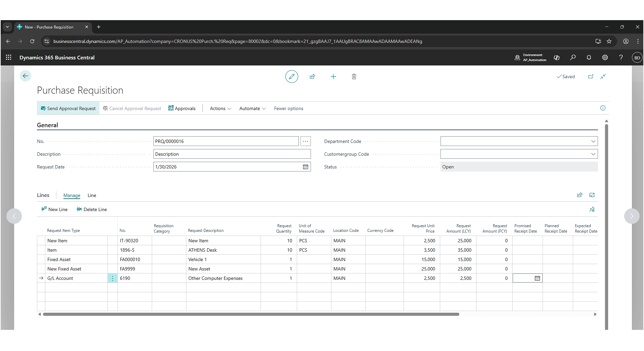The height and width of the screenshot is (351, 644).
Task: Click the Description input field
Action: click(x=232, y=154)
